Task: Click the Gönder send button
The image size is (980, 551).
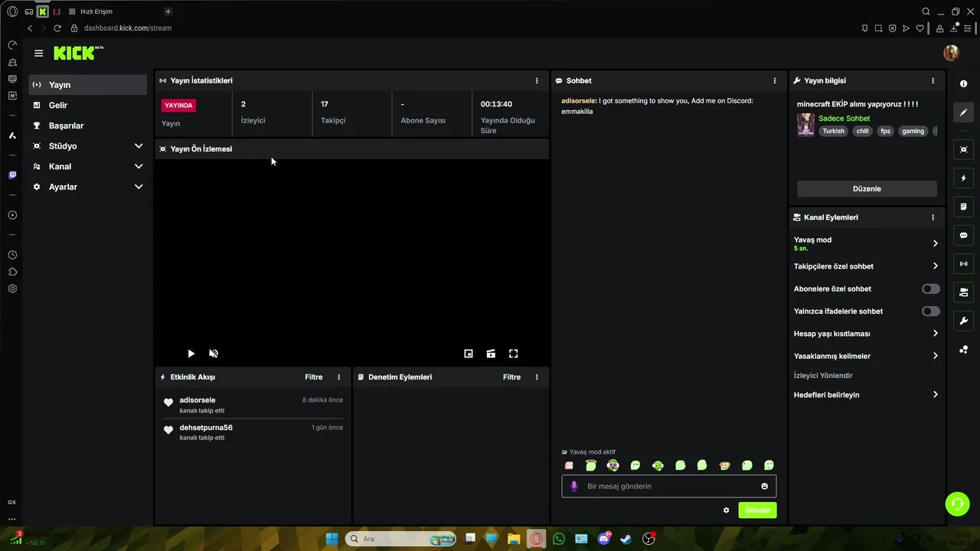Action: coord(757,510)
